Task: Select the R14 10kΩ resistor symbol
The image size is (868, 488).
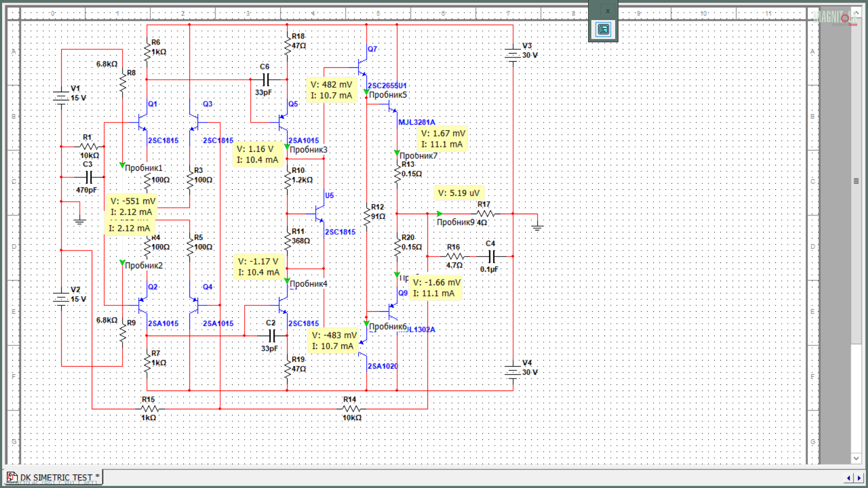Action: click(351, 409)
